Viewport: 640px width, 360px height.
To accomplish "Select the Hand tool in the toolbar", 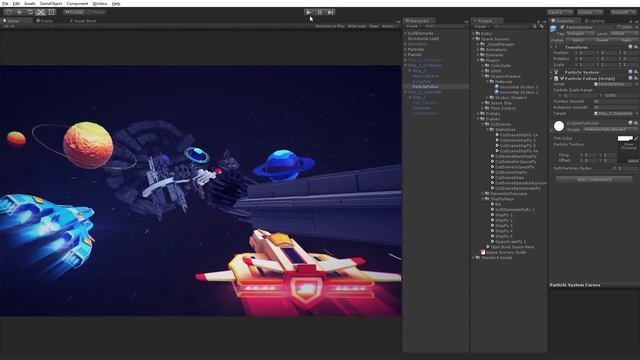I will (x=8, y=12).
